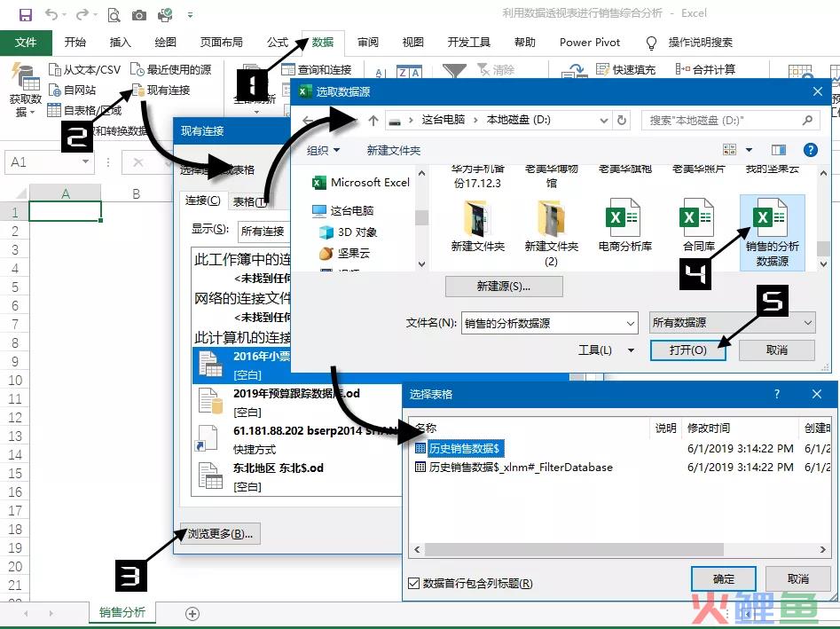Open the Name Box dropdown arrow
The image size is (840, 629).
(x=86, y=161)
